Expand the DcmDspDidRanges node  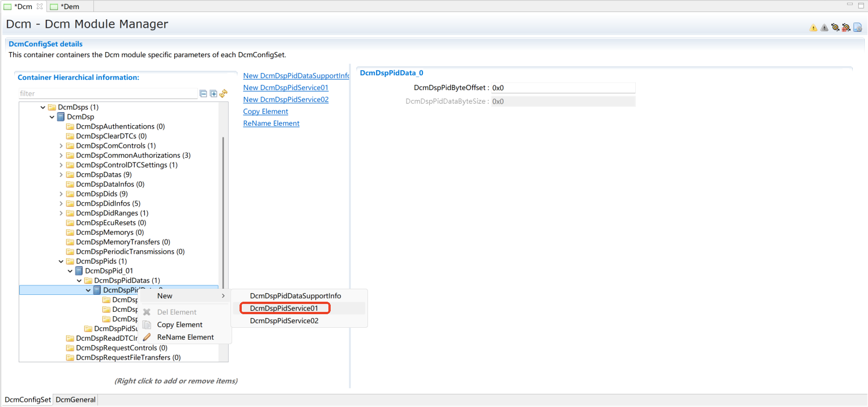click(61, 213)
